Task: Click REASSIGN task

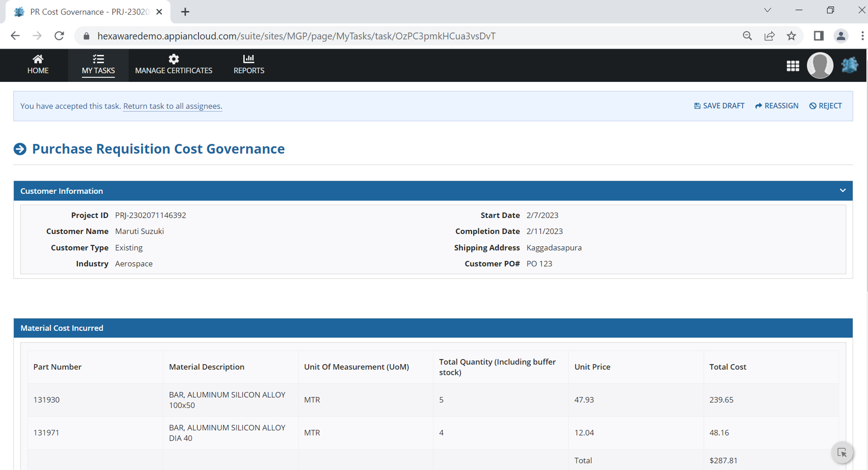Action: pyautogui.click(x=777, y=106)
